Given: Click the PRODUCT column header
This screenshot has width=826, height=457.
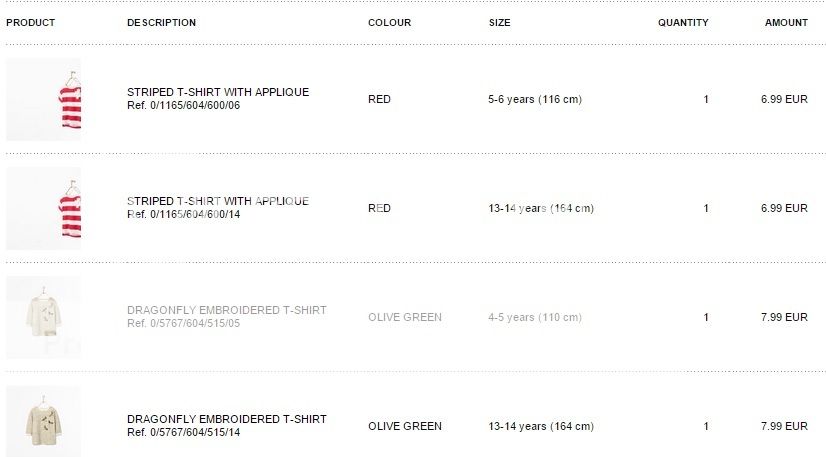Looking at the screenshot, I should point(31,23).
